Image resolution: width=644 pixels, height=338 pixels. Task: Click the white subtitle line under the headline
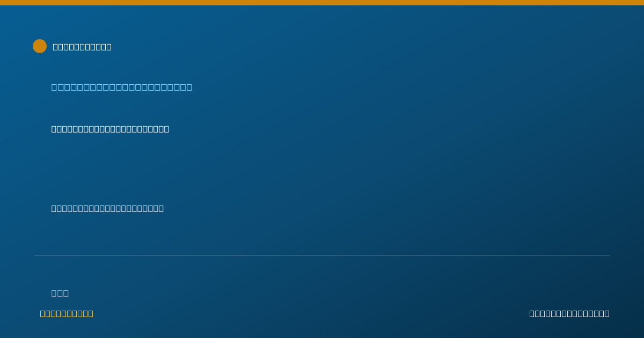[x=110, y=129]
